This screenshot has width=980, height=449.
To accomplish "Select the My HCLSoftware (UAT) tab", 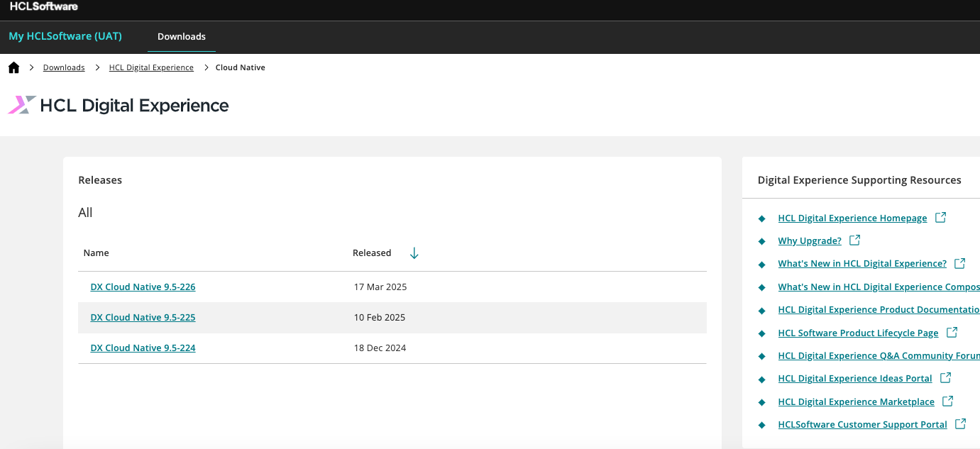I will point(65,36).
